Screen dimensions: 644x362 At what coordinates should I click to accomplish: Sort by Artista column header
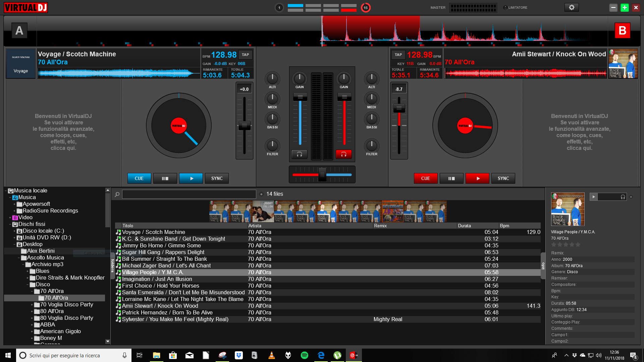click(310, 226)
